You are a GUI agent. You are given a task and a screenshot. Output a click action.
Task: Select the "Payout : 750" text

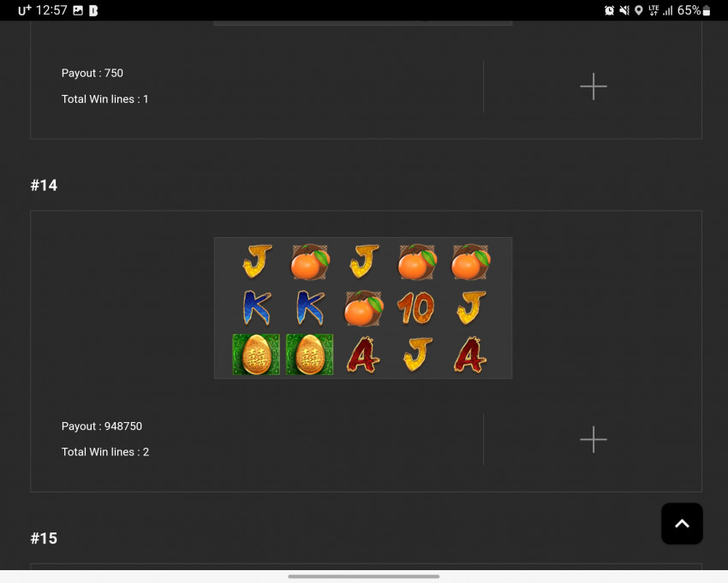[92, 74]
